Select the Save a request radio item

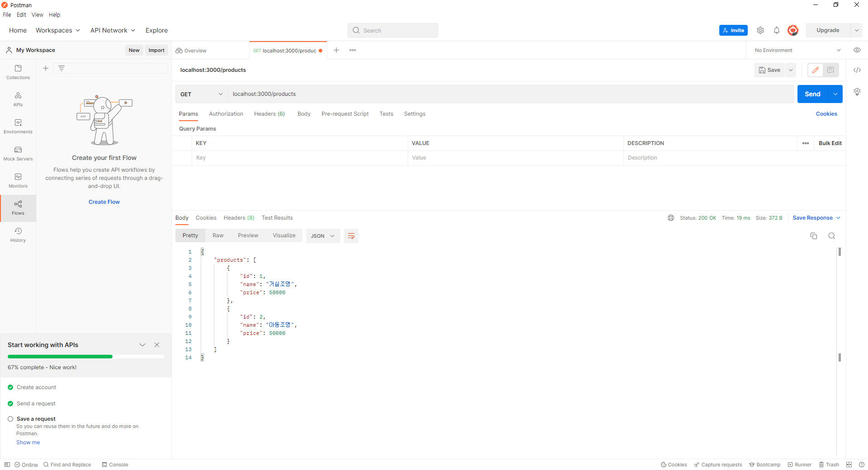[x=10, y=419]
